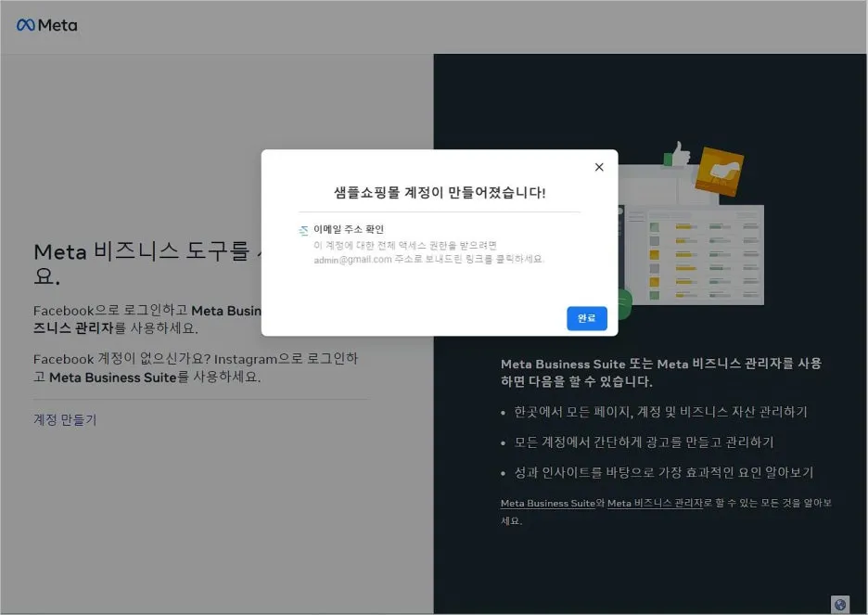Open the Meta 비즈니스 관리자 underlined link

point(655,503)
